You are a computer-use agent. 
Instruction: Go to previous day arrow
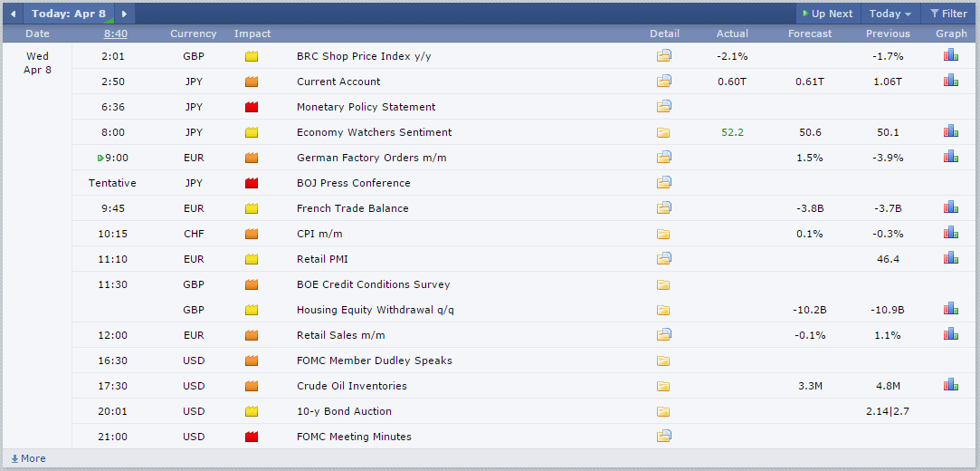[13, 14]
